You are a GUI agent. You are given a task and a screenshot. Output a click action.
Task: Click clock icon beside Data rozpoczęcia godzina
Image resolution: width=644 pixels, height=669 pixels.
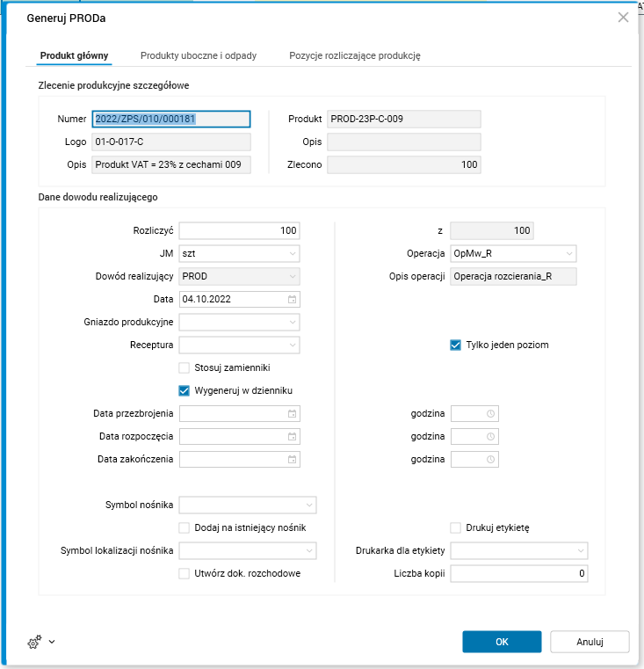(491, 436)
